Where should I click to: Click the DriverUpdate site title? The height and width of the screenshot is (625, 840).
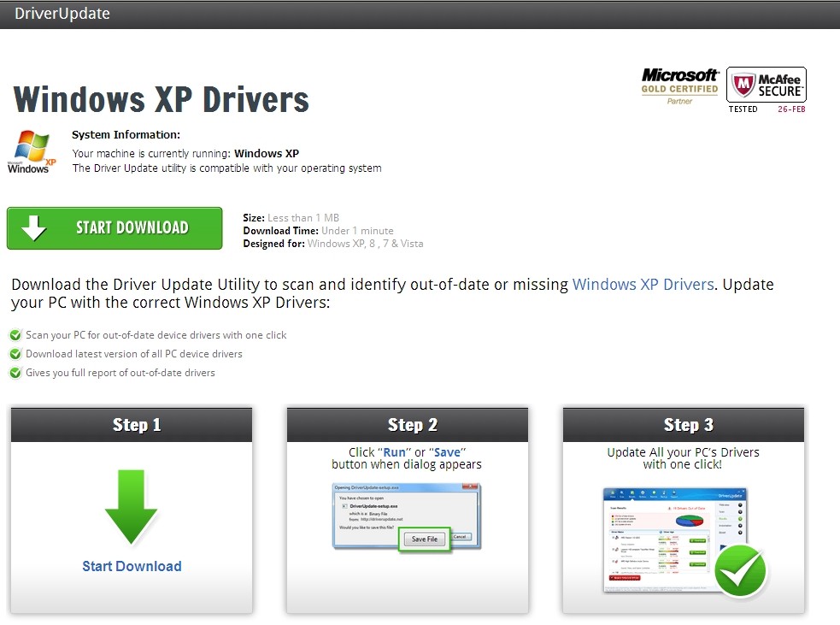(62, 14)
